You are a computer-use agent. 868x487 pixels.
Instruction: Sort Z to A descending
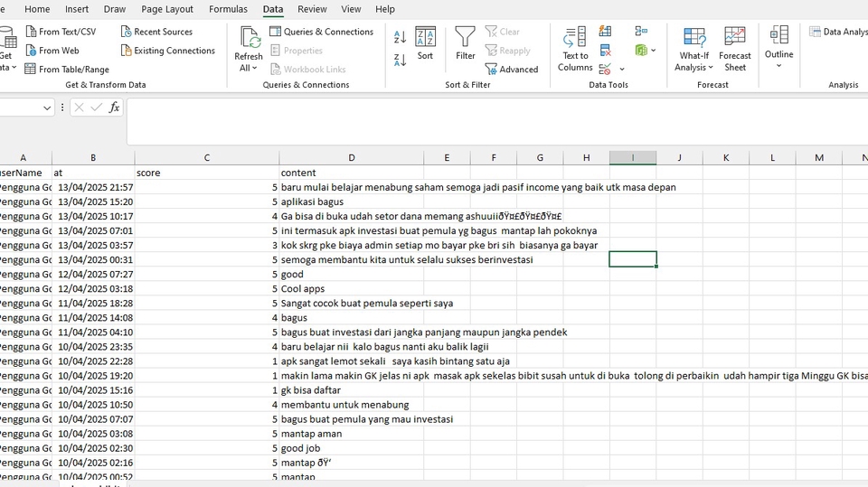tap(400, 60)
